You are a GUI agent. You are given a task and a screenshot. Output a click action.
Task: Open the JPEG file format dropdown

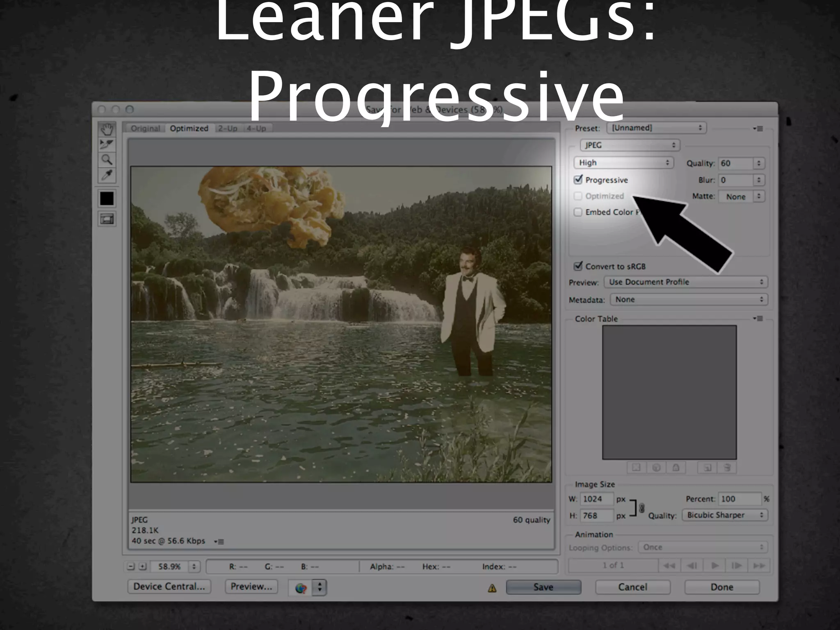[630, 145]
